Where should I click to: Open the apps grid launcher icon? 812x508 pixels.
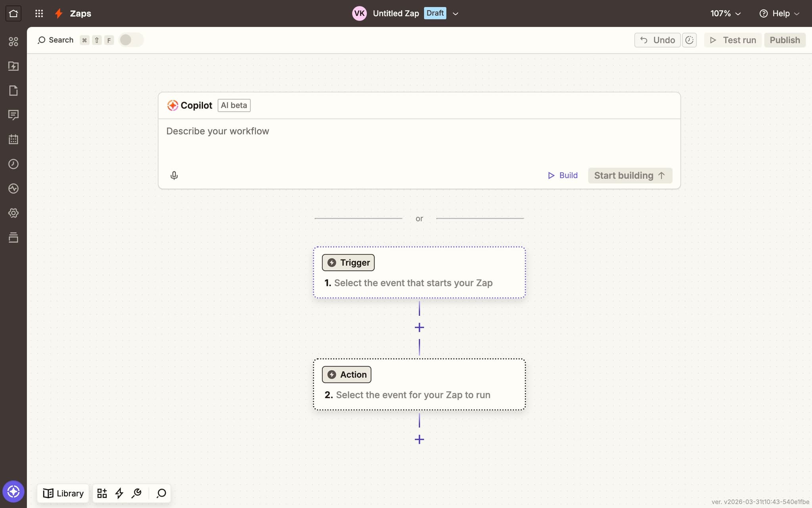[39, 13]
